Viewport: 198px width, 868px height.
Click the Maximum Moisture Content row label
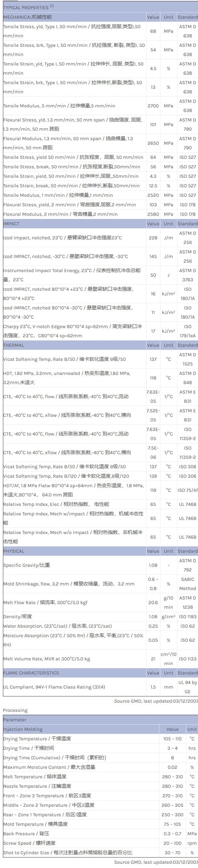pyautogui.click(x=49, y=767)
